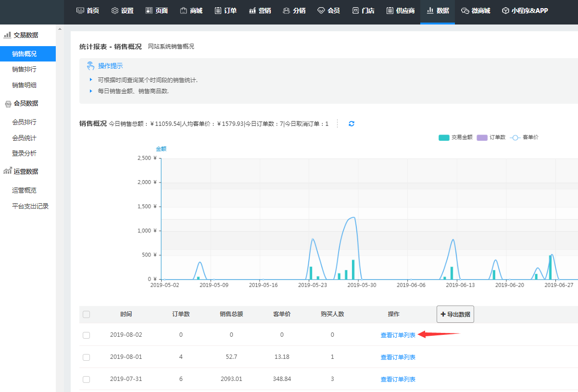
Task: Open the 订单 top menu
Action: tap(226, 11)
